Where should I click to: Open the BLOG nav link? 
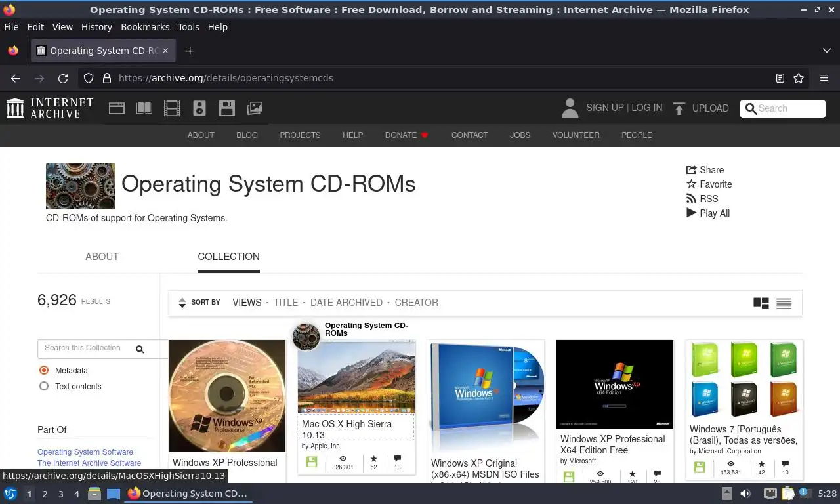click(247, 135)
